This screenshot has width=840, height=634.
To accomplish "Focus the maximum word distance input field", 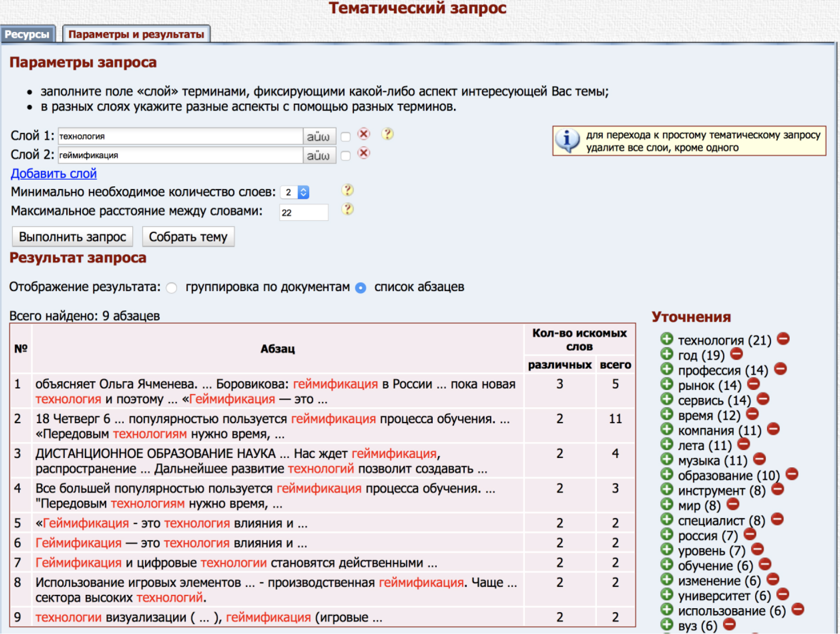I will (303, 213).
